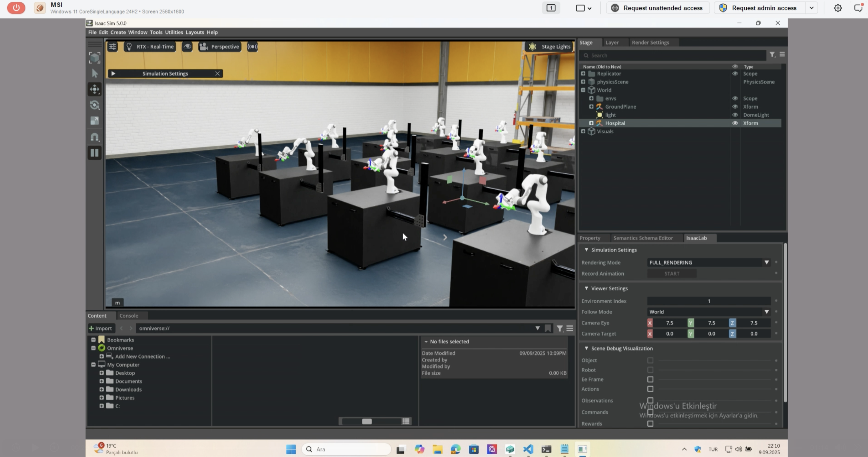The width and height of the screenshot is (868, 457).
Task: Open the Utilities menu
Action: (x=174, y=32)
